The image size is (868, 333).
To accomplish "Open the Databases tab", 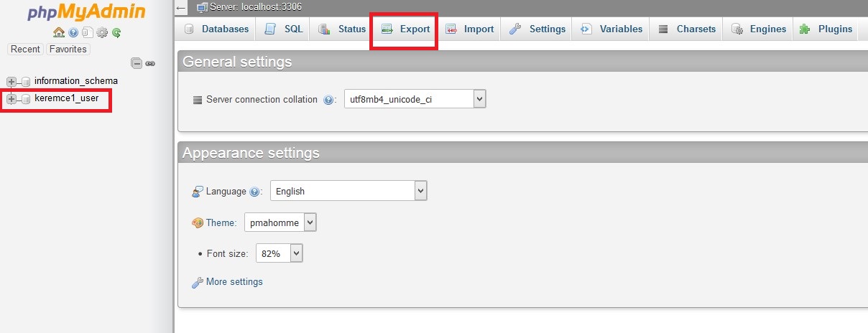I will tap(216, 29).
